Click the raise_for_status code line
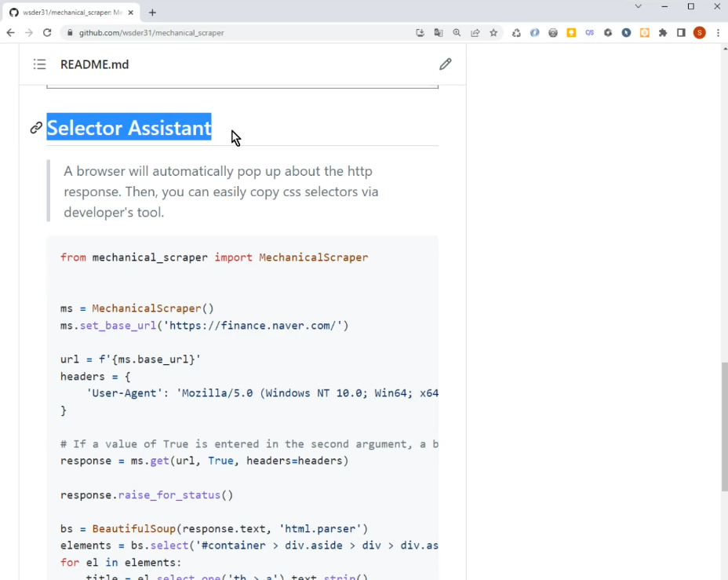Viewport: 728px width, 580px height. click(147, 495)
